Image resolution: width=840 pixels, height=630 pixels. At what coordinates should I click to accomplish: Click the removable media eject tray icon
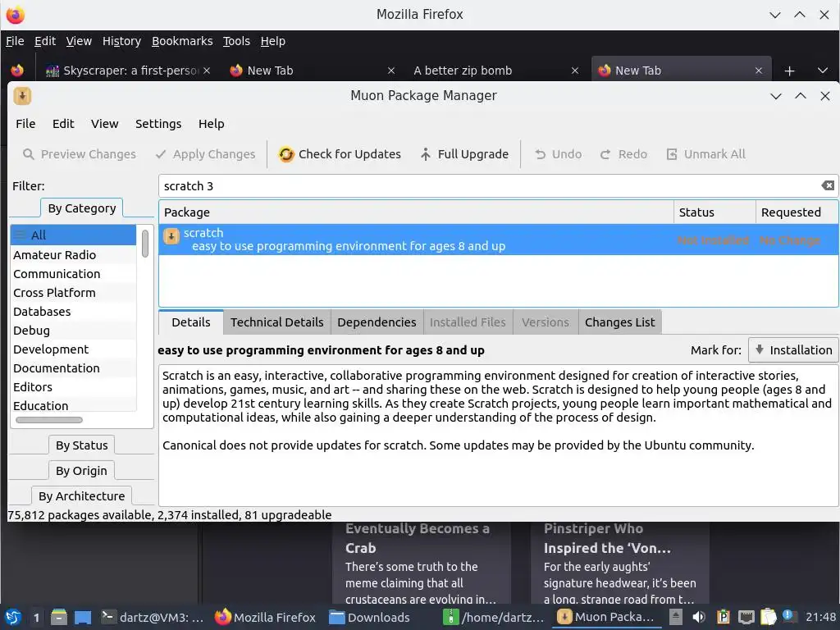[676, 617]
